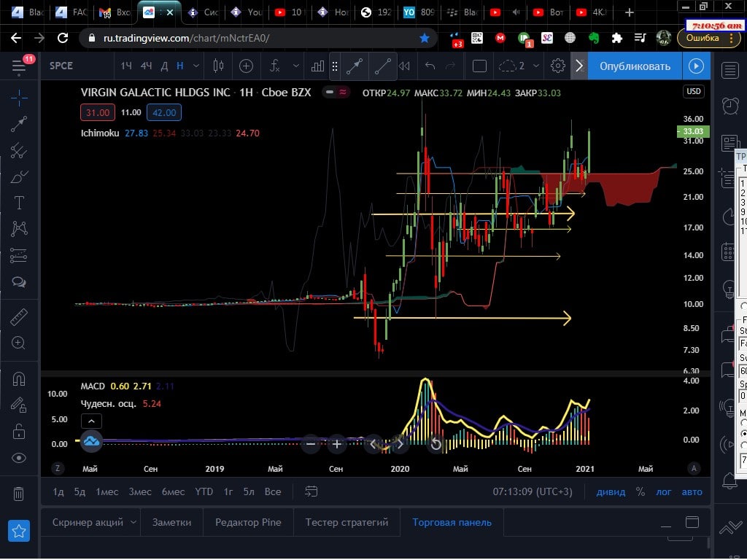Remove drawings with the trash icon
This screenshot has height=560, width=747.
[19, 494]
